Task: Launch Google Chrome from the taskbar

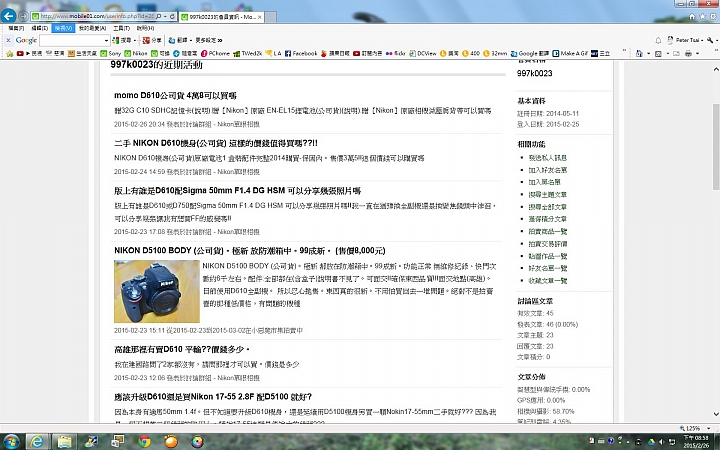Action: (x=144, y=441)
